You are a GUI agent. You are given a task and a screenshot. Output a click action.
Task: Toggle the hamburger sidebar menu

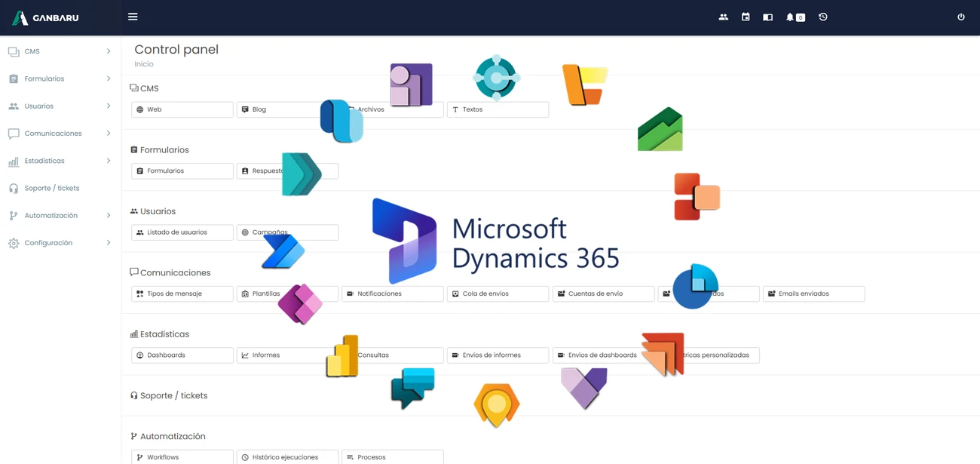coord(133,17)
